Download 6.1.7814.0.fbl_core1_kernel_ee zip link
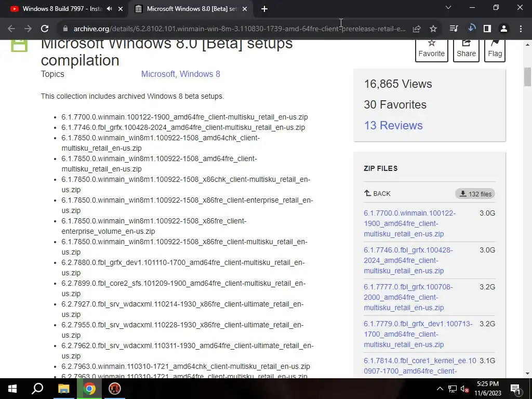 coord(420,366)
